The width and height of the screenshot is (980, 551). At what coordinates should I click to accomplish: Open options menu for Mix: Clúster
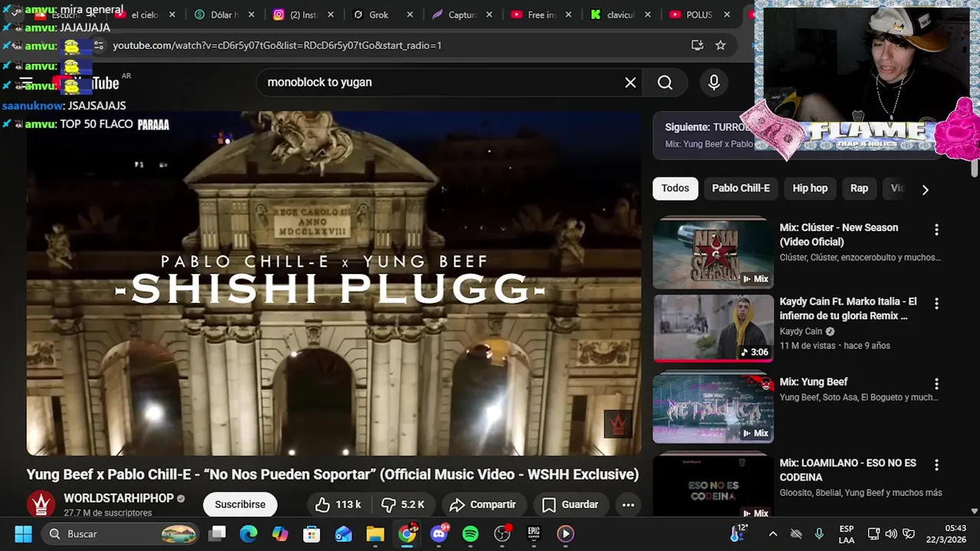coord(936,230)
